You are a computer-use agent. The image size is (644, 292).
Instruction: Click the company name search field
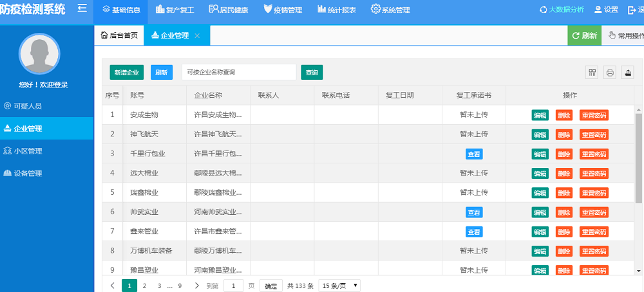coord(238,73)
